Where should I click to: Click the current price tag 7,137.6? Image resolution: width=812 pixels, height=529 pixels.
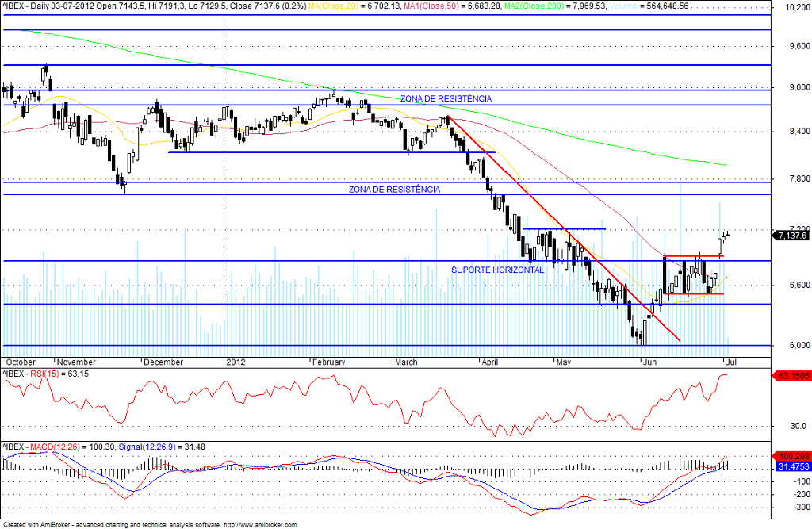pyautogui.click(x=792, y=236)
